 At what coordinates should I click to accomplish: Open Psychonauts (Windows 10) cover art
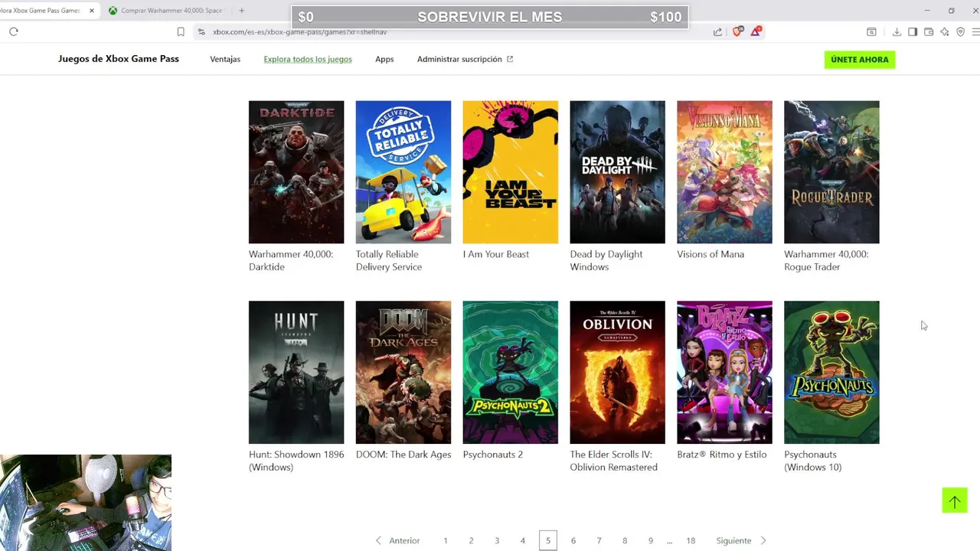831,373
